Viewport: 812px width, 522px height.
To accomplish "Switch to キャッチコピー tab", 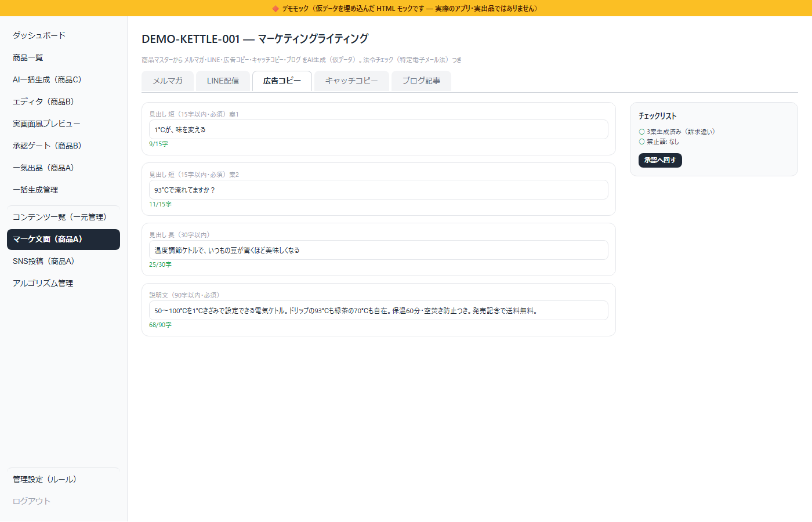I will tap(351, 81).
